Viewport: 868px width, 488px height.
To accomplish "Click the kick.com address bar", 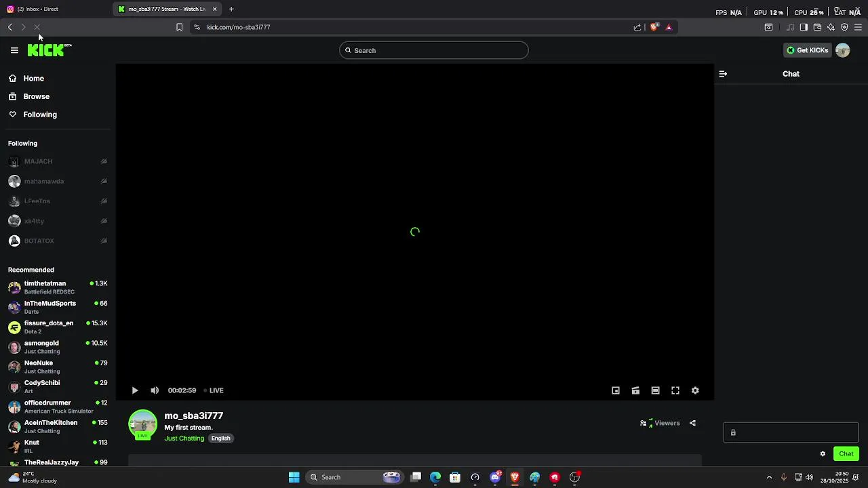I will (414, 27).
